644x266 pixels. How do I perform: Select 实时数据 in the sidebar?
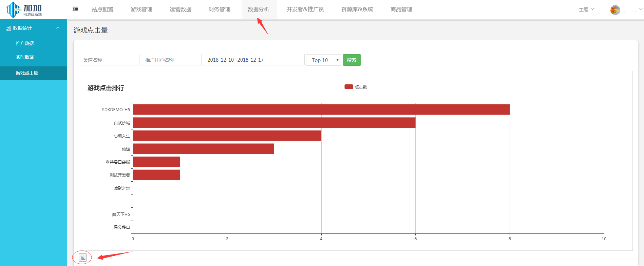click(x=25, y=57)
